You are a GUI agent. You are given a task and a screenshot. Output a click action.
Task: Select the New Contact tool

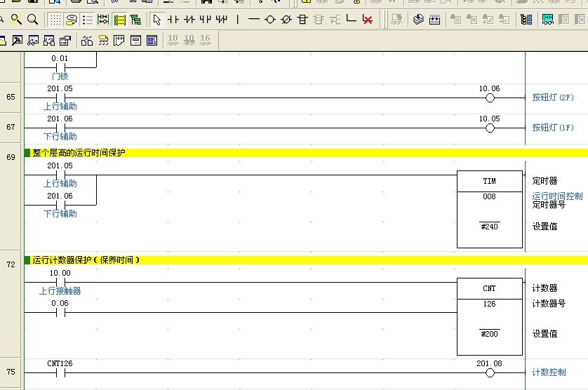(173, 20)
